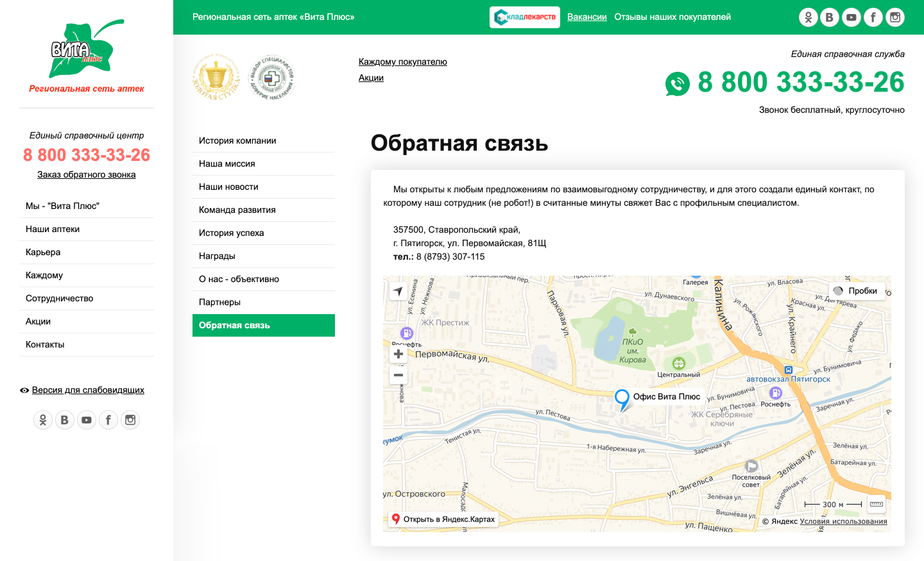Open Наши новости menu item

(x=264, y=187)
